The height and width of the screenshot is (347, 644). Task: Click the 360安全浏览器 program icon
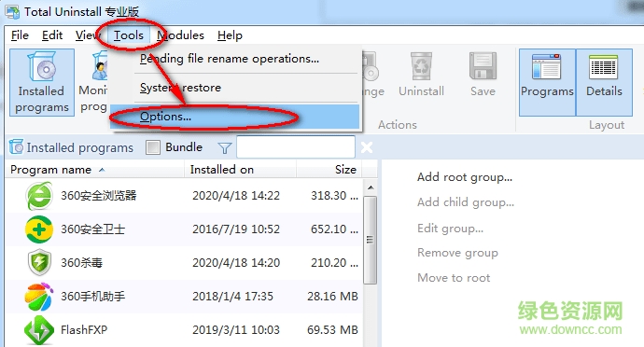click(x=39, y=196)
